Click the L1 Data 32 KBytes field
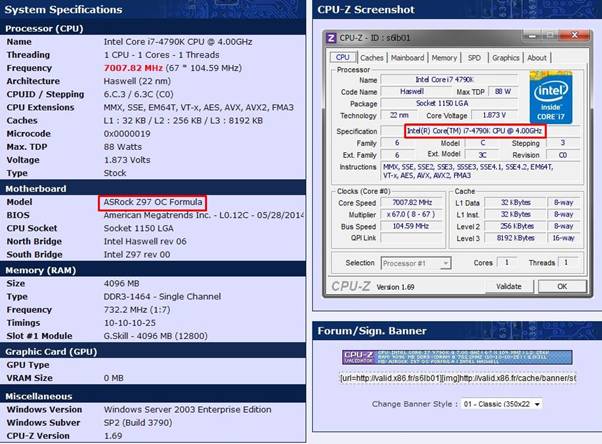 coord(516,203)
